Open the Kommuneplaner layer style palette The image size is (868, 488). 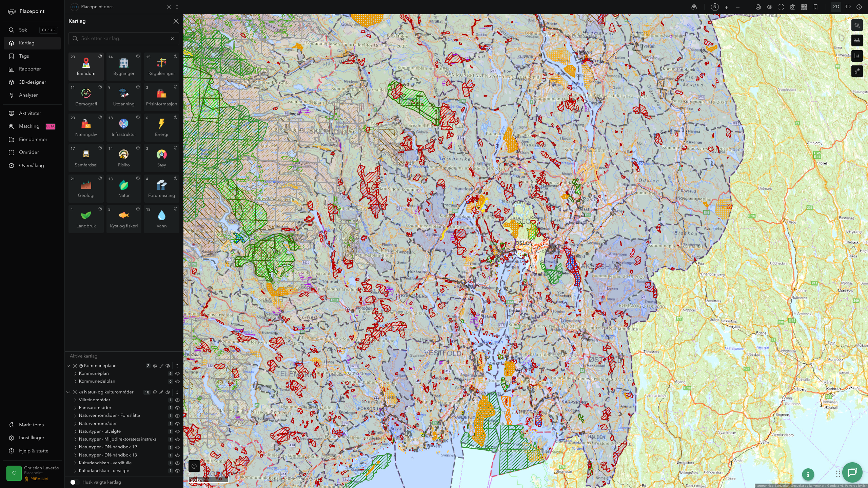155,366
